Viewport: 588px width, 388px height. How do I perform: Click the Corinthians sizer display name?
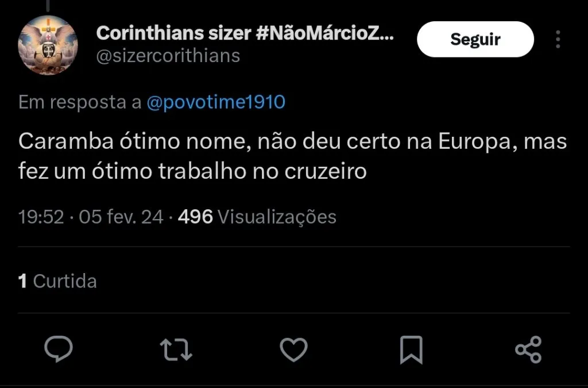click(173, 33)
